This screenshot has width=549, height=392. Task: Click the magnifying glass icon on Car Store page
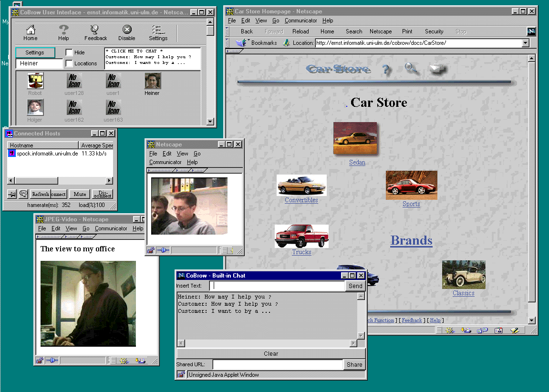click(x=412, y=68)
